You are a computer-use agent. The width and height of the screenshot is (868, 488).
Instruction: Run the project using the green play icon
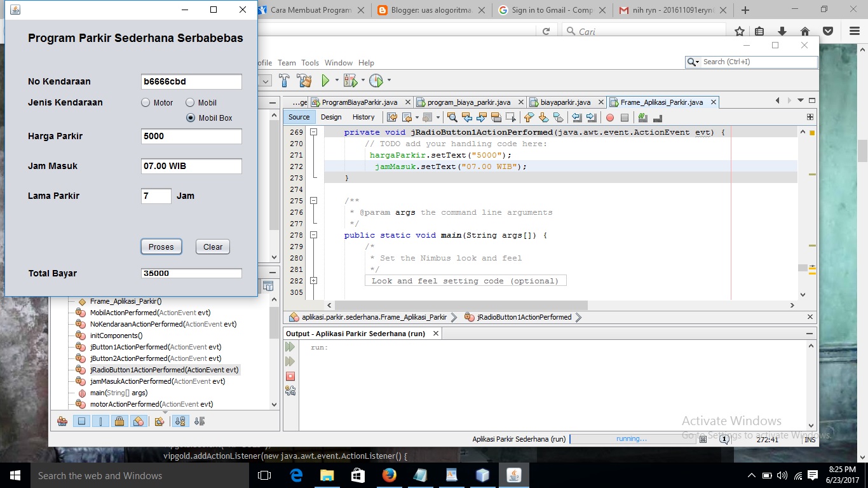pos(325,79)
